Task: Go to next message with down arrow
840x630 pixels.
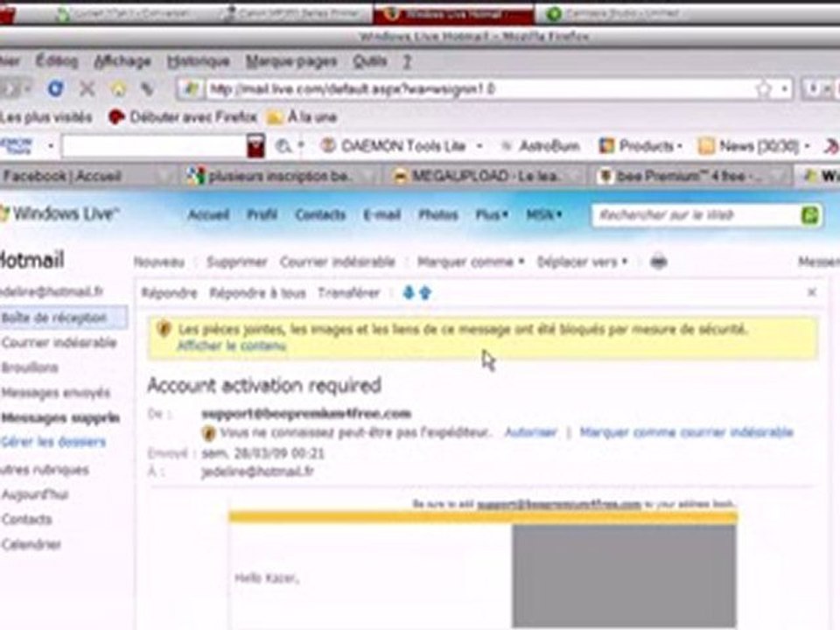Action: pos(409,293)
